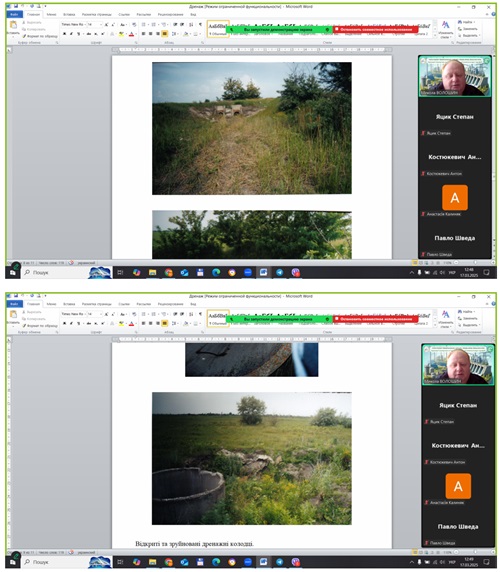The height and width of the screenshot is (572, 500).
Task: Apply superscript icon in upper screenshot
Action: 102,34
